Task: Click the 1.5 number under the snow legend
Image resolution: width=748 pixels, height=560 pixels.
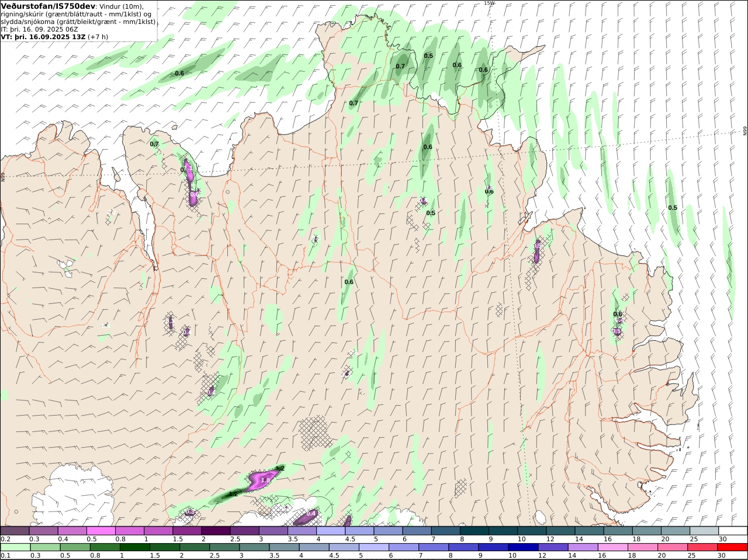Action: click(x=178, y=539)
